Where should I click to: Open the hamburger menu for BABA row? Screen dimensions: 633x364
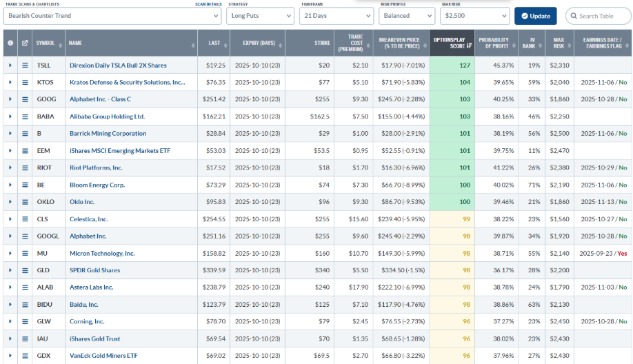(x=25, y=117)
